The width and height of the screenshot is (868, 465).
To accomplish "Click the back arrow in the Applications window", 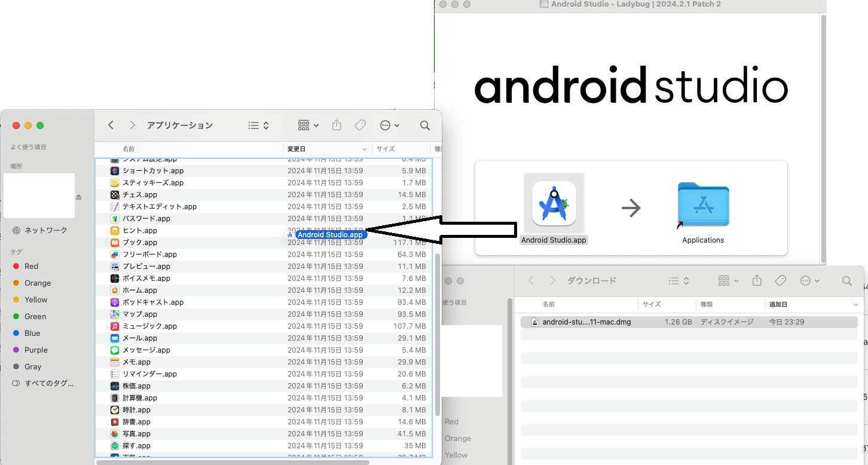I will click(111, 125).
